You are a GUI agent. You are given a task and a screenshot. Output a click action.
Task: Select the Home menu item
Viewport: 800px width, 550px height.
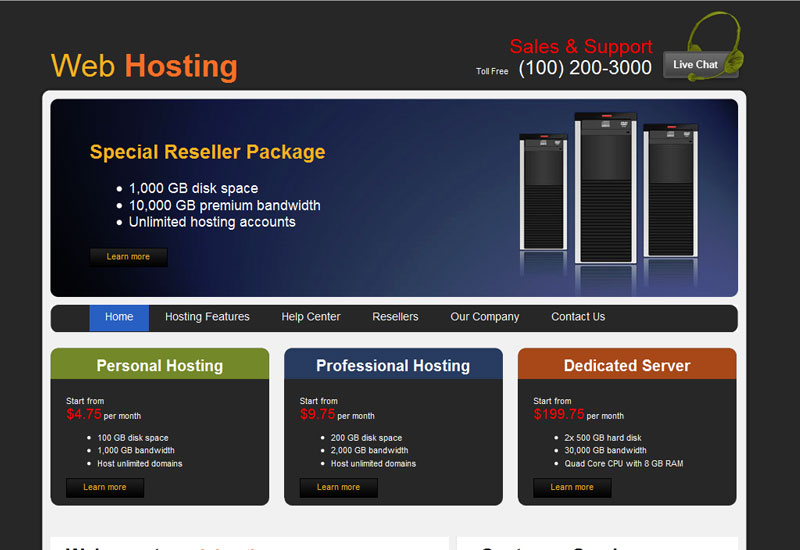click(119, 317)
